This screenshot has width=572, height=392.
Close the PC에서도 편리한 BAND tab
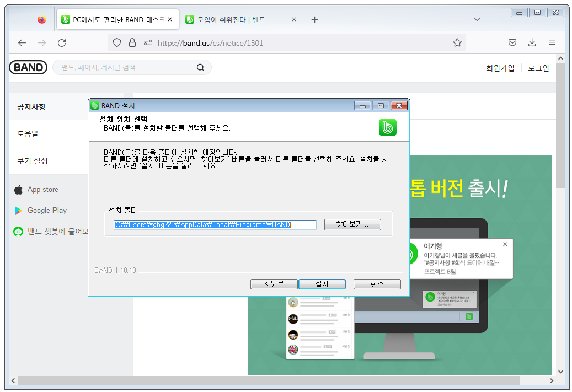coord(170,19)
